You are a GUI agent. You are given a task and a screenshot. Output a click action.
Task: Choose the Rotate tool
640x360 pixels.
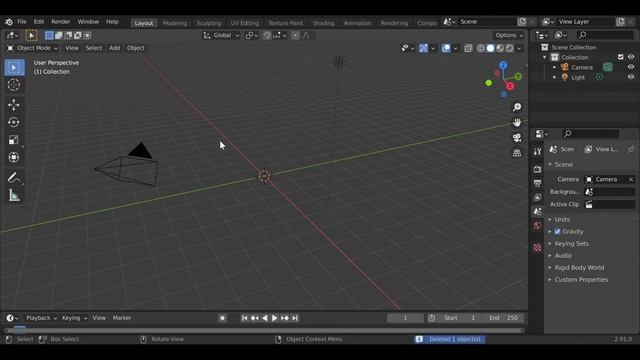click(14, 122)
